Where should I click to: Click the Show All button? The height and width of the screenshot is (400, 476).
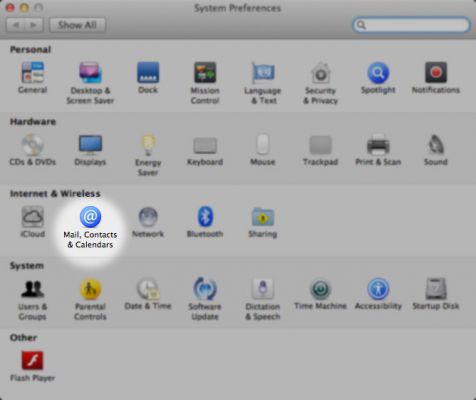[x=77, y=25]
